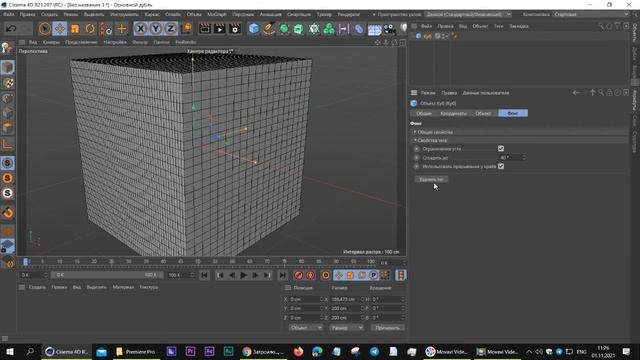640x360 pixels.
Task: Click the Удалить тег button
Action: click(x=431, y=179)
